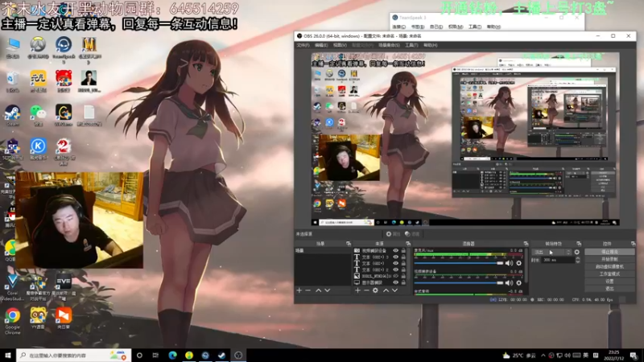Screen dimensions: 644x362
Task: Adjust the video capture device volume slider
Action: click(x=458, y=283)
